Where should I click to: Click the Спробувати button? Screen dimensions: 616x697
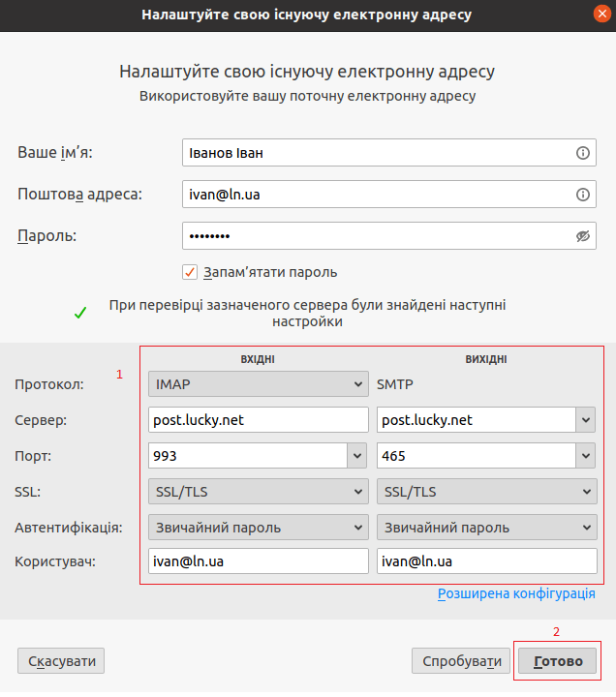click(461, 661)
